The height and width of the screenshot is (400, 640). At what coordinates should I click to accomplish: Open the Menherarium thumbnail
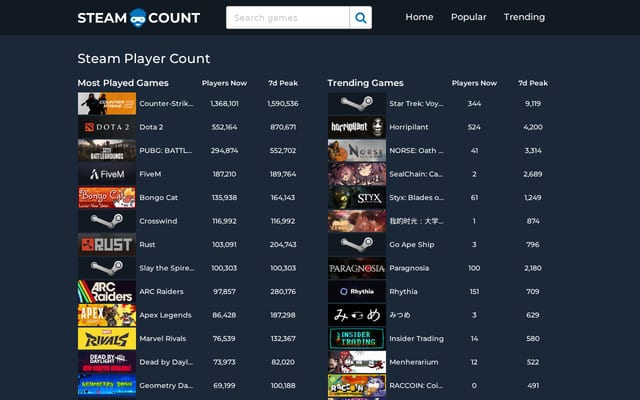coord(357,362)
